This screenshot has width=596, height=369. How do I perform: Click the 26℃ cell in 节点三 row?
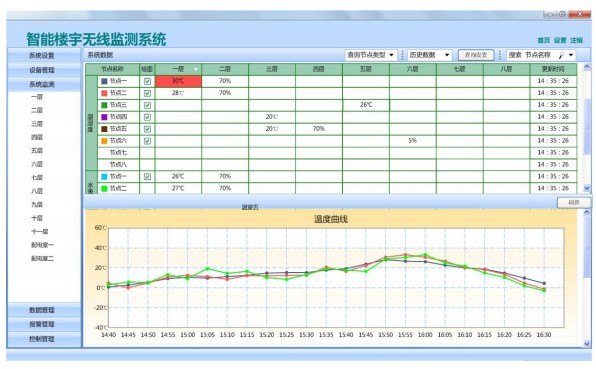click(x=366, y=105)
